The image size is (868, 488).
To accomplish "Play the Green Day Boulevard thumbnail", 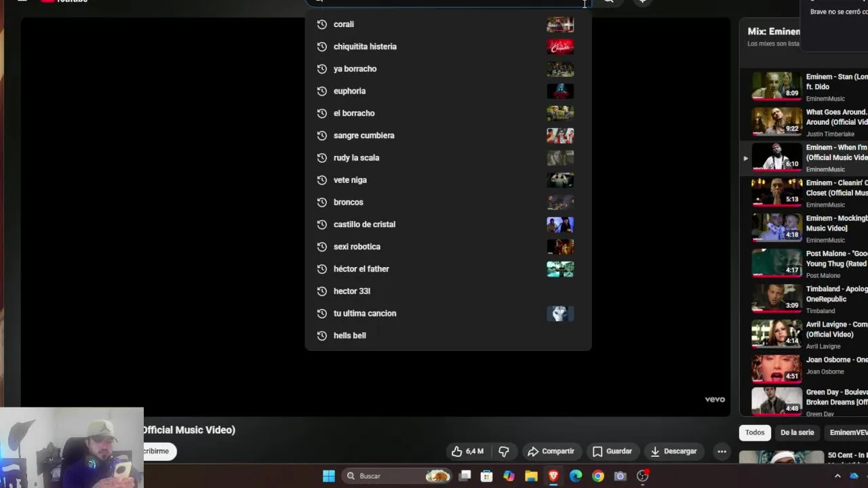I will (x=776, y=400).
